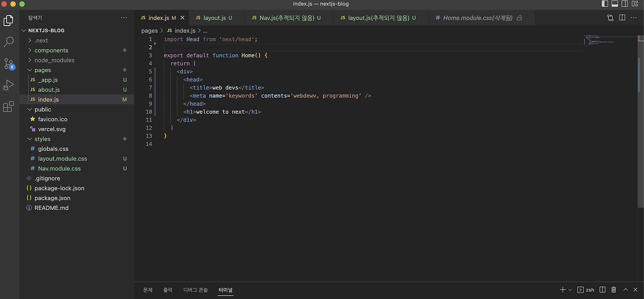The height and width of the screenshot is (299, 644).
Task: Split the terminal panel
Action: point(602,289)
